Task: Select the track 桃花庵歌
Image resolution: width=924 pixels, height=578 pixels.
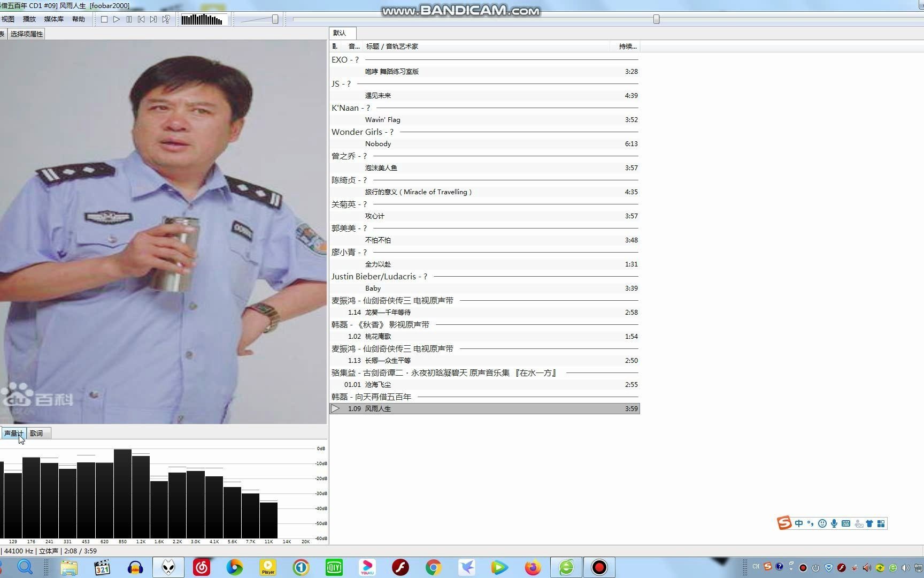Action: pos(484,336)
